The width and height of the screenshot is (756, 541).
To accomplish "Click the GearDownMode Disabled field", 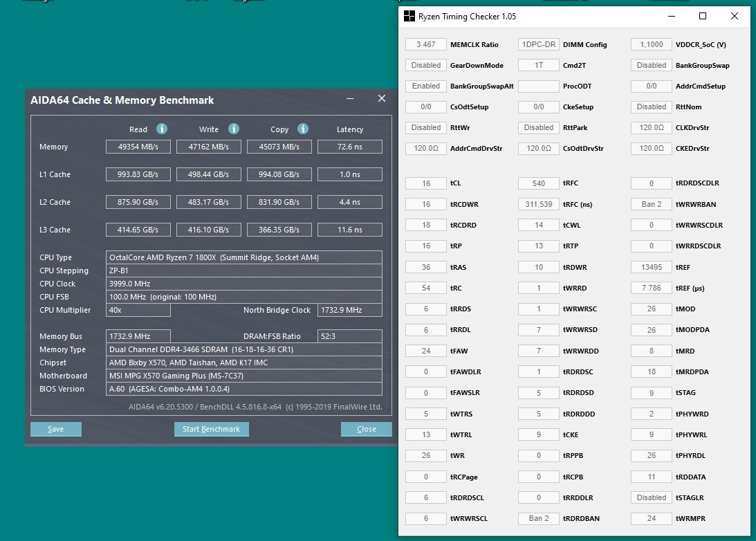I will pos(426,65).
